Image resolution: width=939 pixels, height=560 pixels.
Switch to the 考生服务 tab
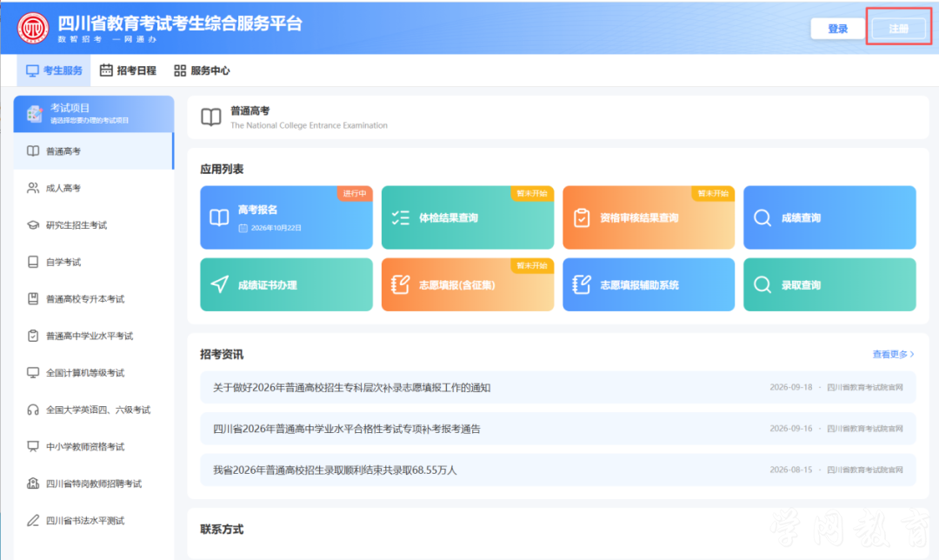point(54,70)
